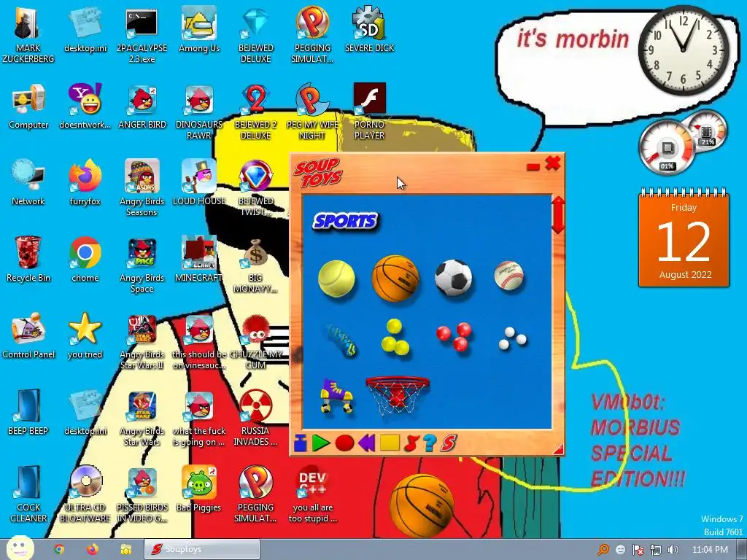This screenshot has width=747, height=560.
Task: Click the red S Souptoys logo button
Action: pos(448,443)
